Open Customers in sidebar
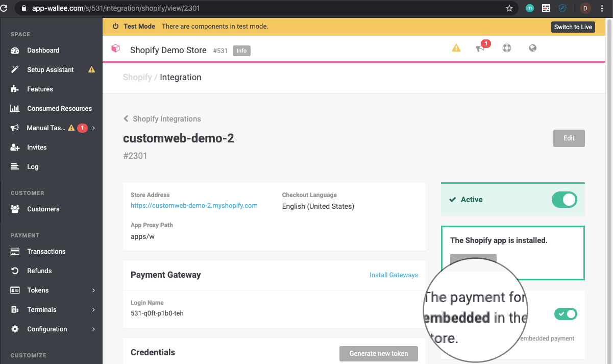This screenshot has width=613, height=364. pos(43,209)
